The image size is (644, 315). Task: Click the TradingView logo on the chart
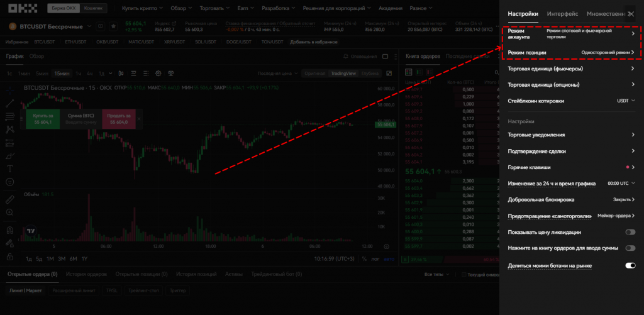(x=30, y=231)
